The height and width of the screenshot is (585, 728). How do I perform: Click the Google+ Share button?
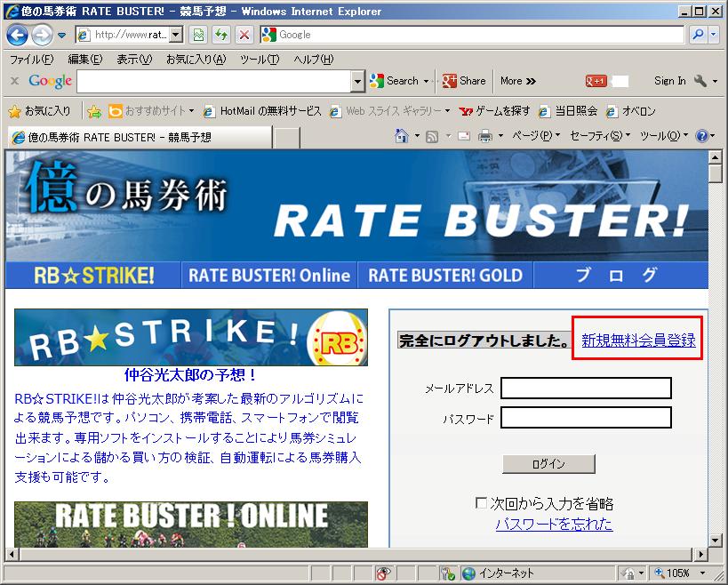point(464,81)
